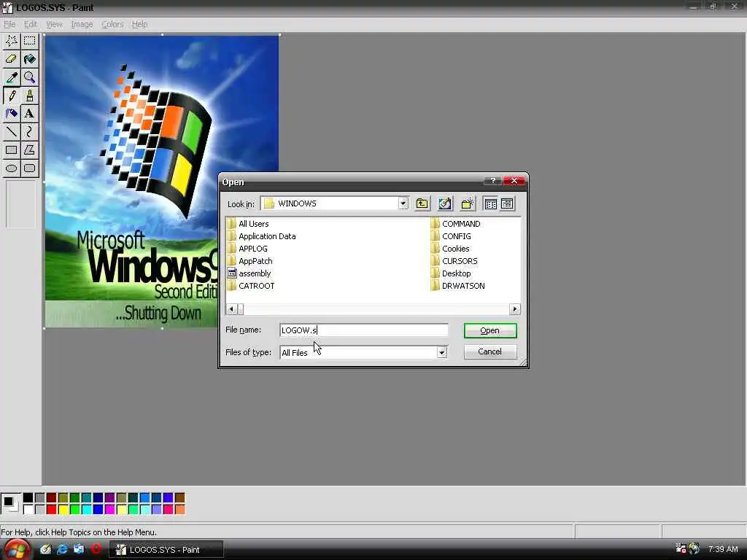
Task: Select the AppPatch folder
Action: point(249,261)
